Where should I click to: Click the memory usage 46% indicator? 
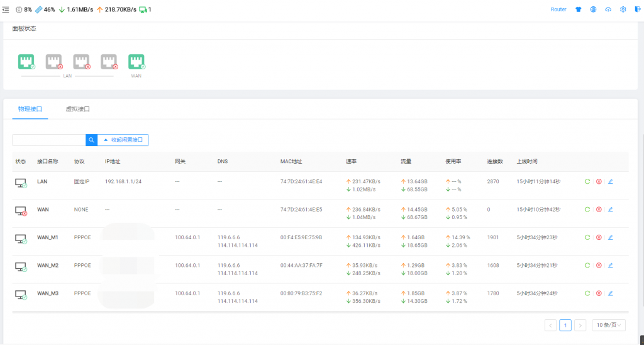click(x=45, y=9)
